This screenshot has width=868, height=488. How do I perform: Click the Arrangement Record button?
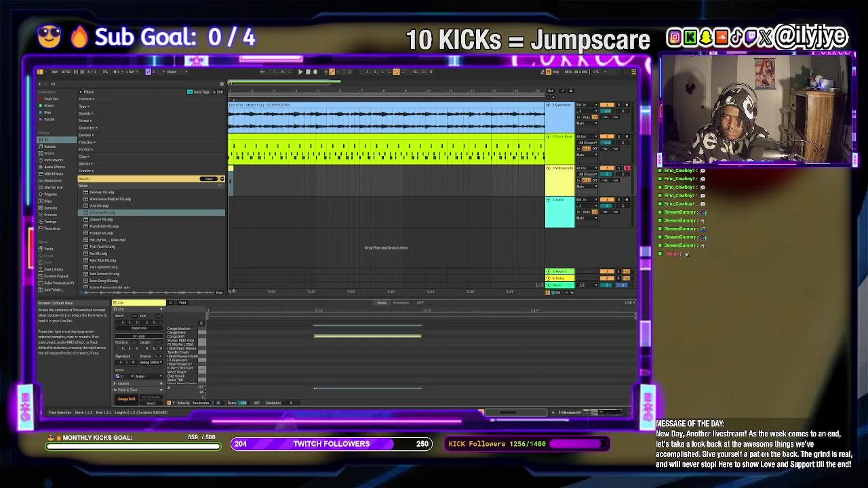point(315,72)
